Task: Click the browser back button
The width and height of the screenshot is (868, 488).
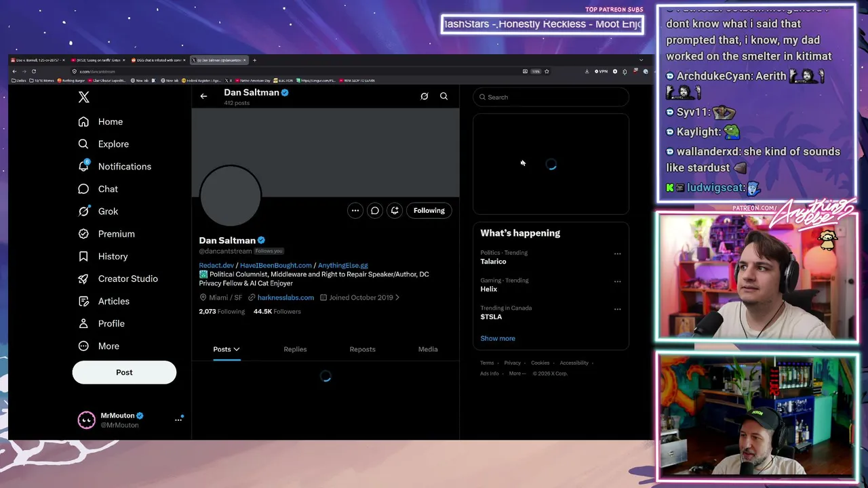Action: tap(14, 71)
